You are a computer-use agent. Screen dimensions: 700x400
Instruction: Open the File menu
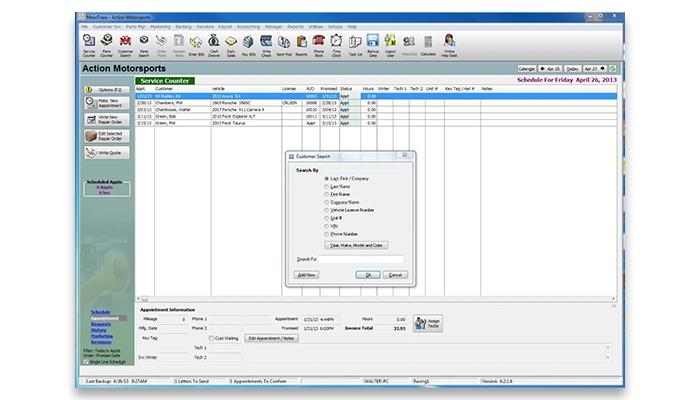coord(84,27)
